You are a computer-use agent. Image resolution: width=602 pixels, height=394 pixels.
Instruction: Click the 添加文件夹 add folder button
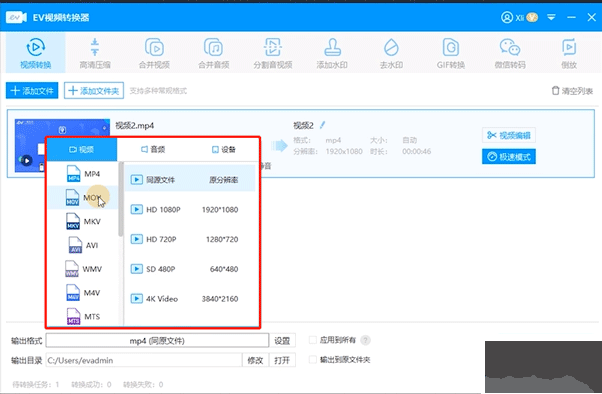(94, 91)
